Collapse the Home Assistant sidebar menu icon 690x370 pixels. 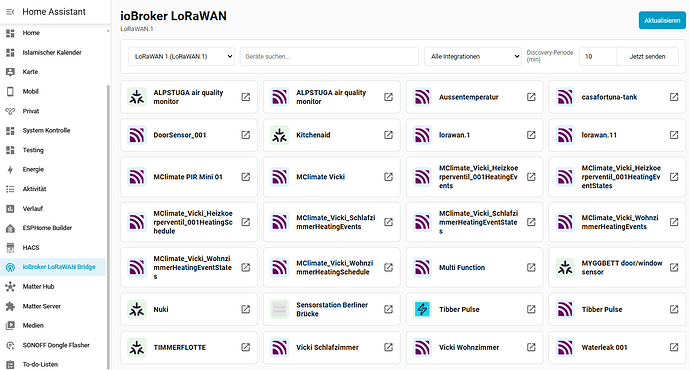click(10, 12)
